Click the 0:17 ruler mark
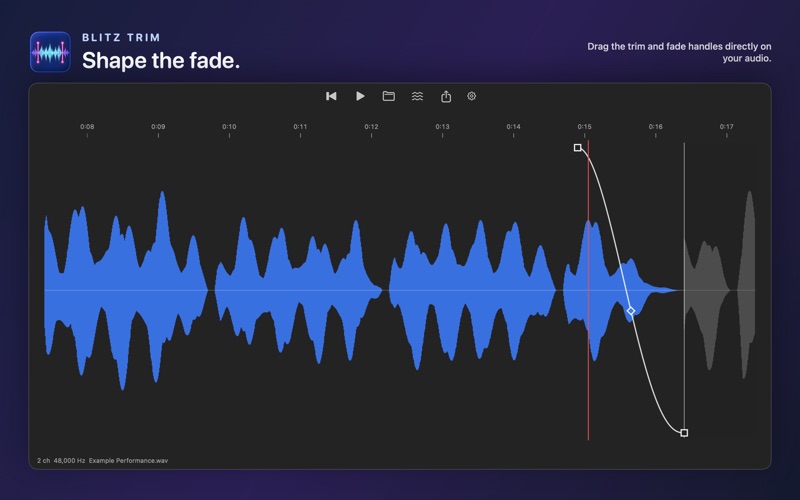Screen dimensions: 800x500 point(727,127)
